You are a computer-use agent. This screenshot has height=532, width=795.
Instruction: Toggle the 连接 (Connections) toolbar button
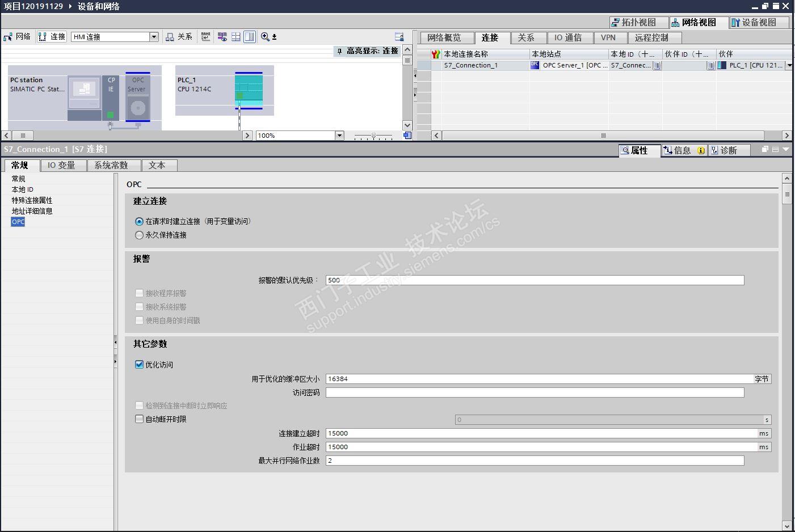click(52, 37)
